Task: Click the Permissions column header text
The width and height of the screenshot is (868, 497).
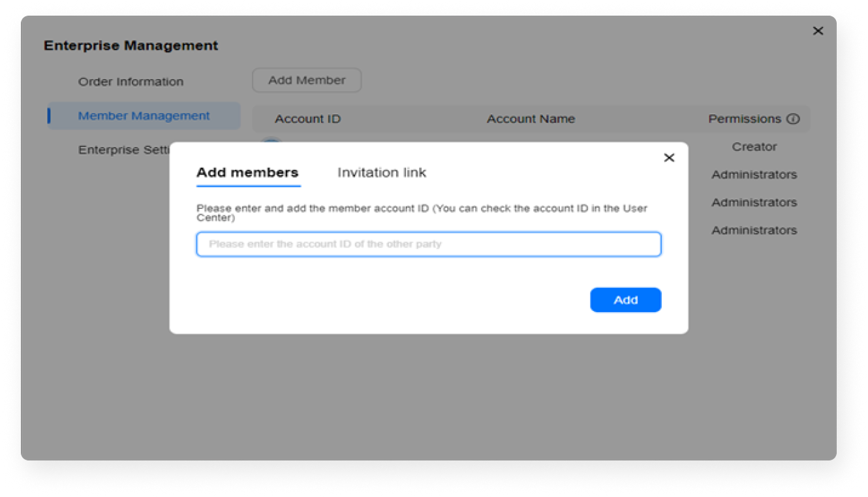Action: [x=745, y=119]
